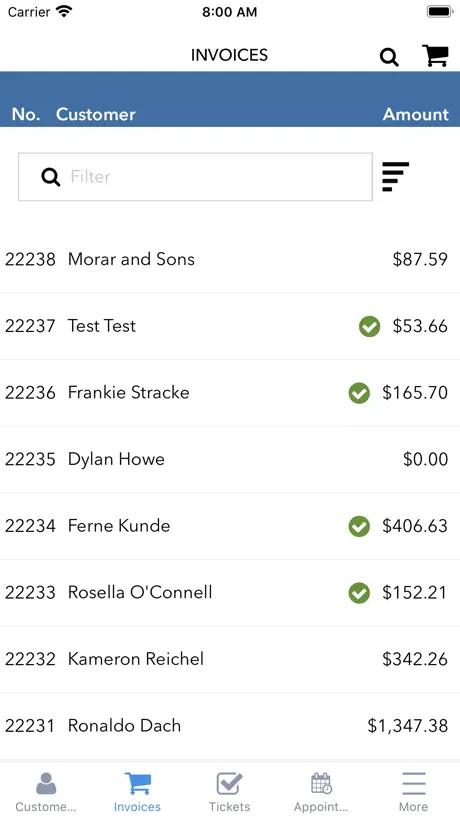Open Dylan Howe's invoice 22235
The height and width of the screenshot is (818, 460).
click(230, 460)
